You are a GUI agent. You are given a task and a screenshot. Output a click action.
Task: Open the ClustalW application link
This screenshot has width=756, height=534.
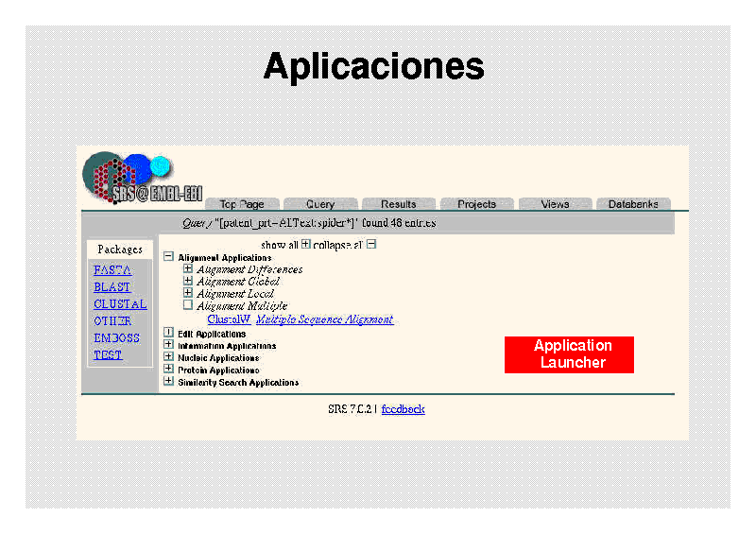[228, 319]
